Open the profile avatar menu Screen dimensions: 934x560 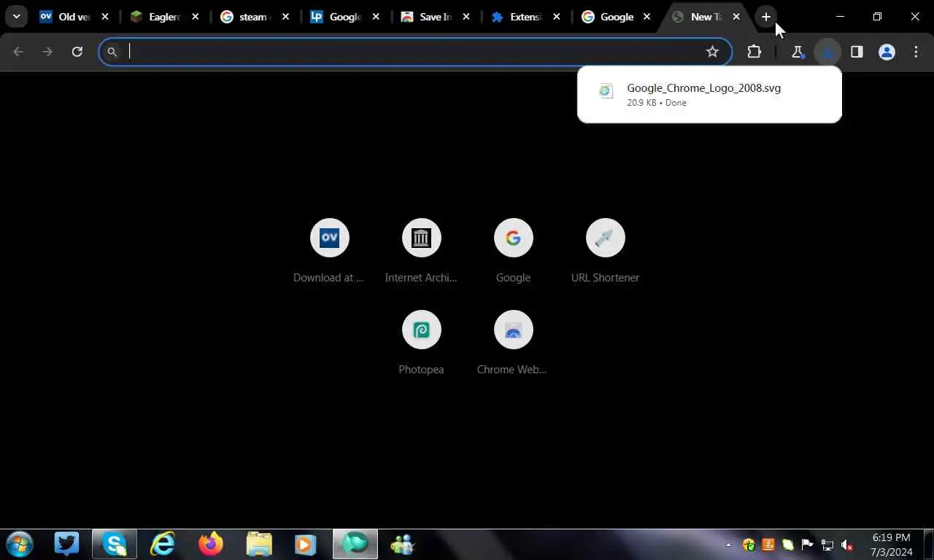[887, 52]
